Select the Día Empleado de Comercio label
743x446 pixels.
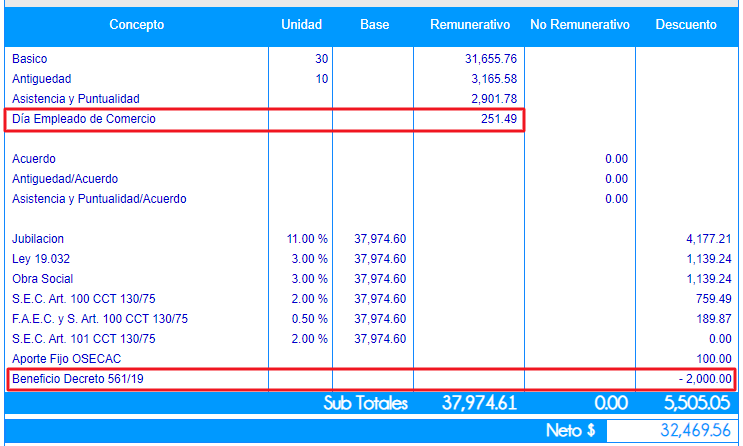(x=84, y=119)
